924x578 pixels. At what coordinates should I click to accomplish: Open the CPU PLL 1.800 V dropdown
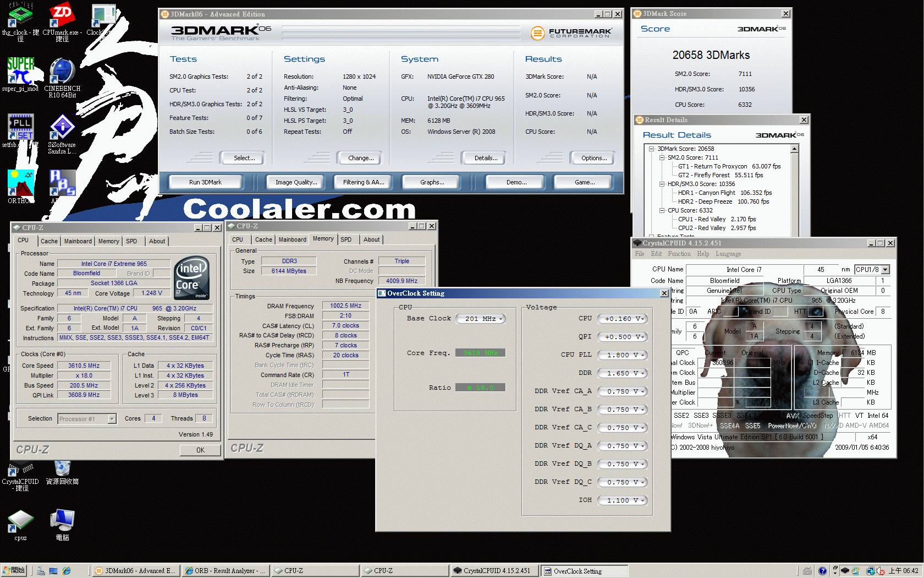pos(622,355)
